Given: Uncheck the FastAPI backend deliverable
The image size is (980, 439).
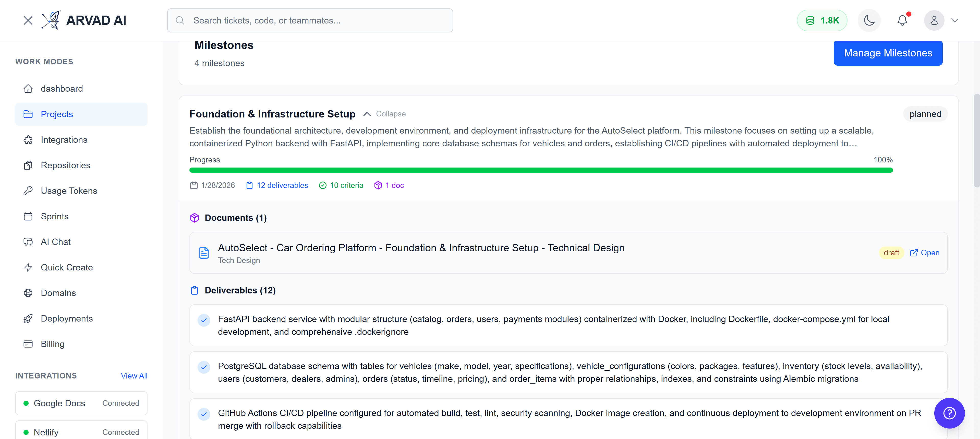Looking at the screenshot, I should 204,320.
